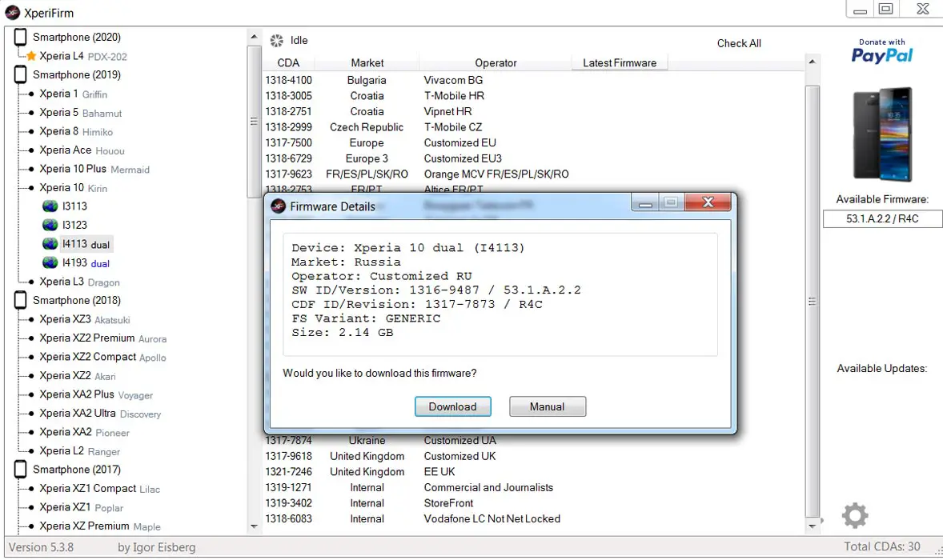Close the Firmware Details dialog
Image resolution: width=943 pixels, height=560 pixels.
[x=708, y=202]
